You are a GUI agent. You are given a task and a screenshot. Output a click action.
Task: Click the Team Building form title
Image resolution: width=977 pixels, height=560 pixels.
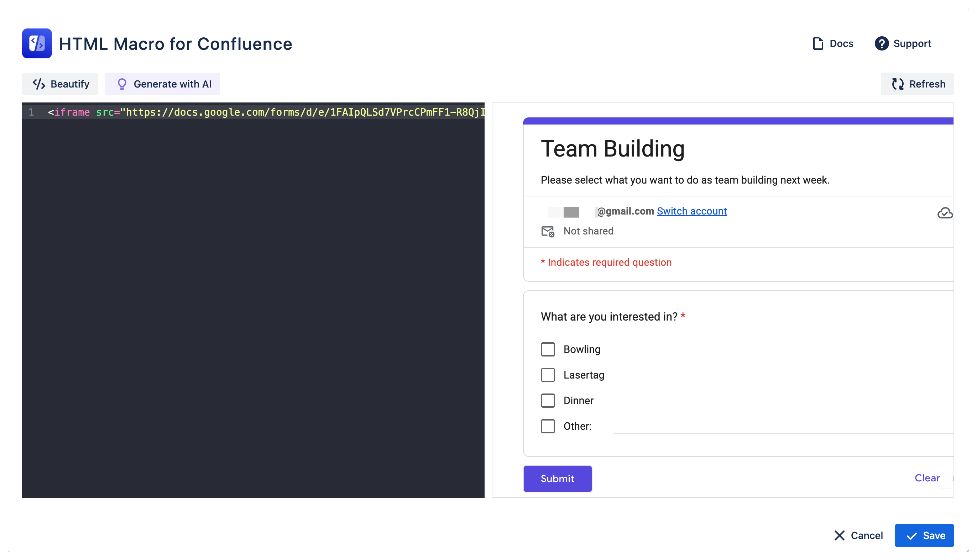tap(613, 149)
